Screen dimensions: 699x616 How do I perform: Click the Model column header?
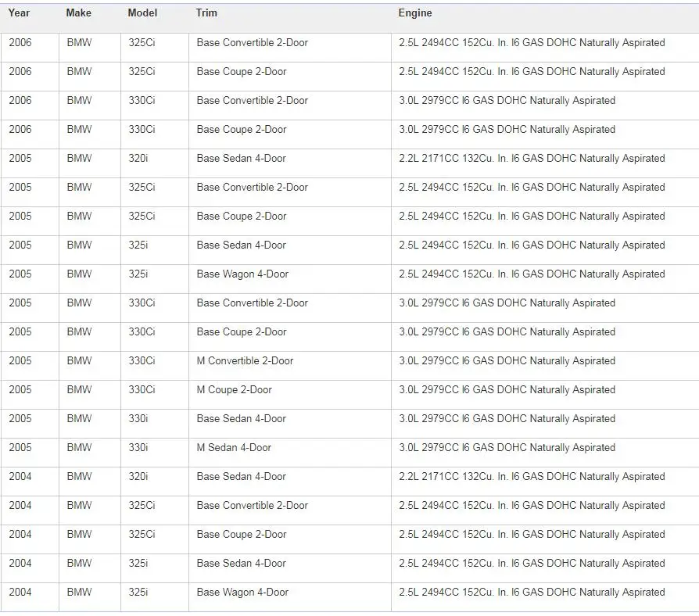click(x=142, y=13)
